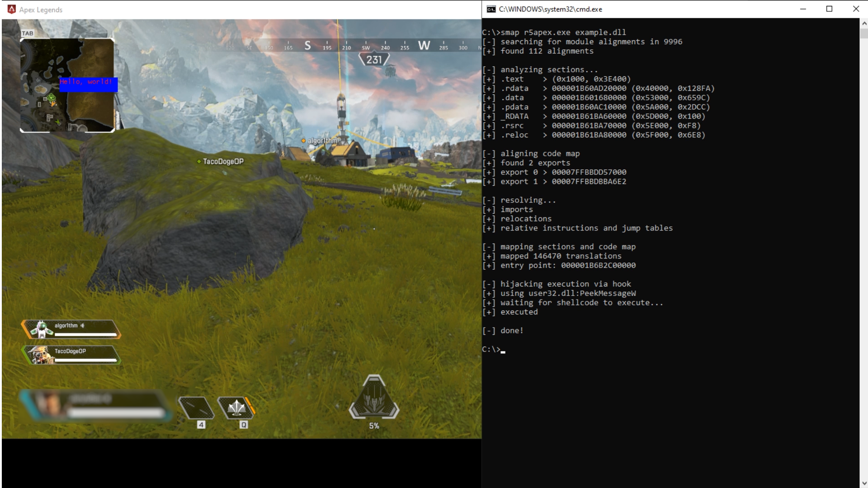This screenshot has height=488, width=868.
Task: Click the Apex Legends window title icon
Action: click(11, 9)
